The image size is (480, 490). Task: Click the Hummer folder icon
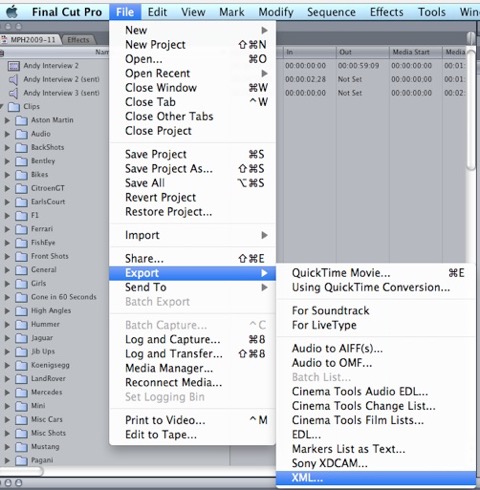coord(21,325)
